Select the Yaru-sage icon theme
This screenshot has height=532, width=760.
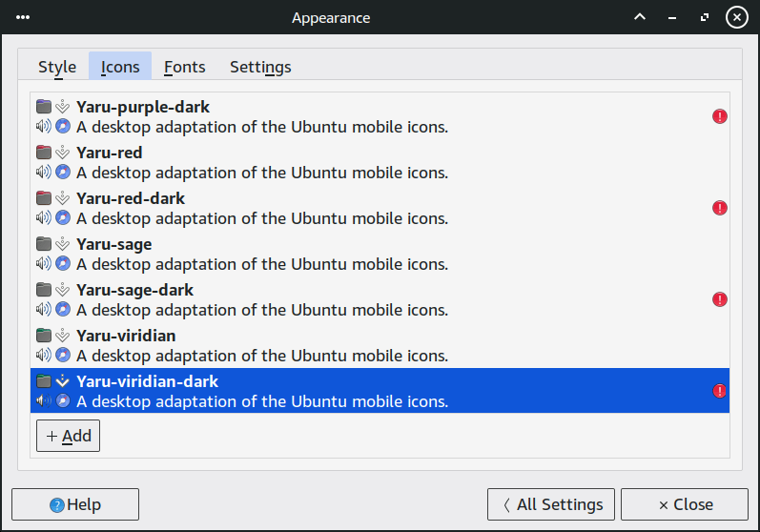[x=286, y=254]
